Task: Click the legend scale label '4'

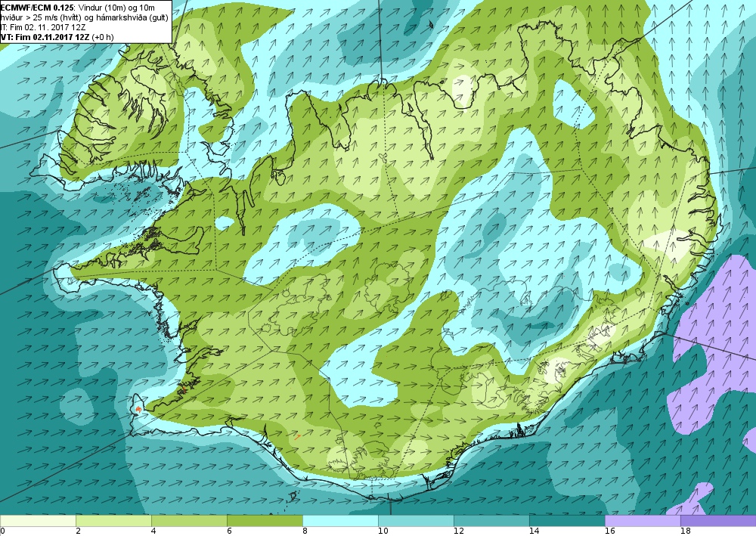Action: (x=153, y=531)
